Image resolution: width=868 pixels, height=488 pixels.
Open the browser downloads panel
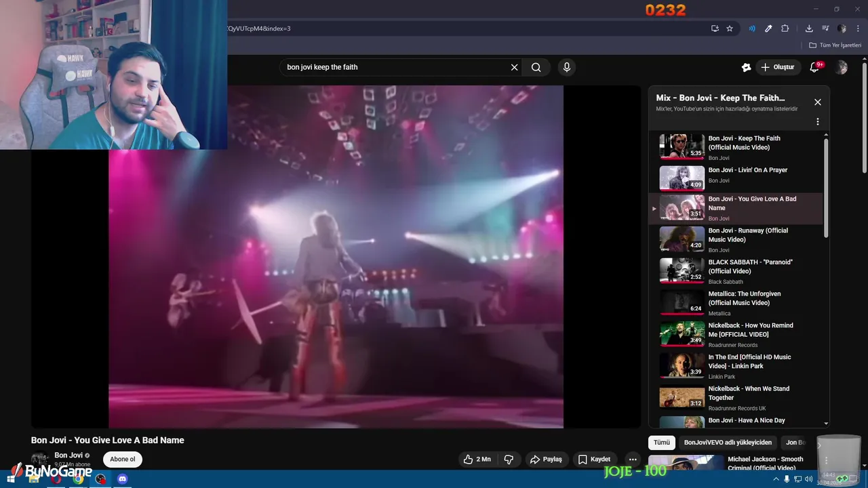(x=809, y=28)
